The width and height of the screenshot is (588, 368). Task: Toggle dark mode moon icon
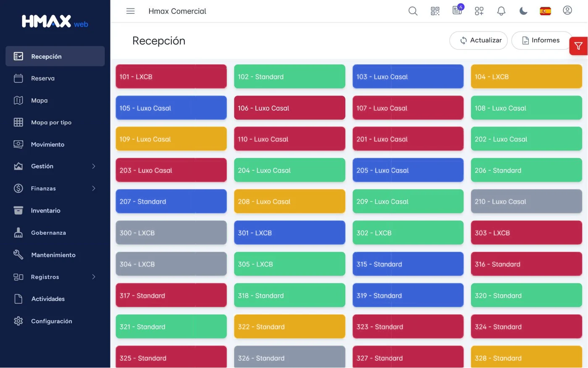523,11
